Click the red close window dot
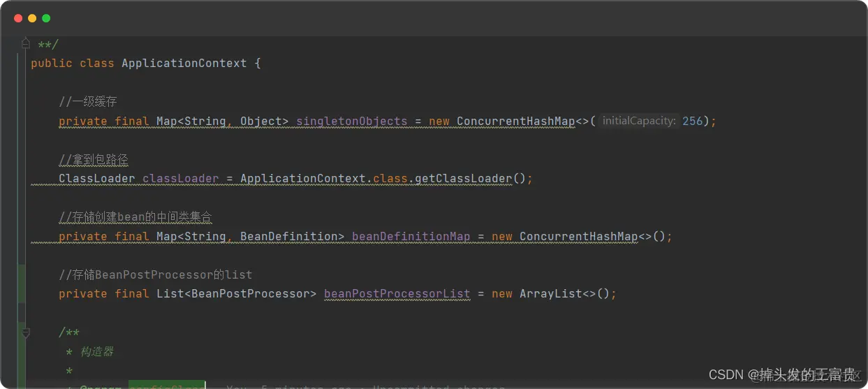Image resolution: width=868 pixels, height=389 pixels. (18, 18)
